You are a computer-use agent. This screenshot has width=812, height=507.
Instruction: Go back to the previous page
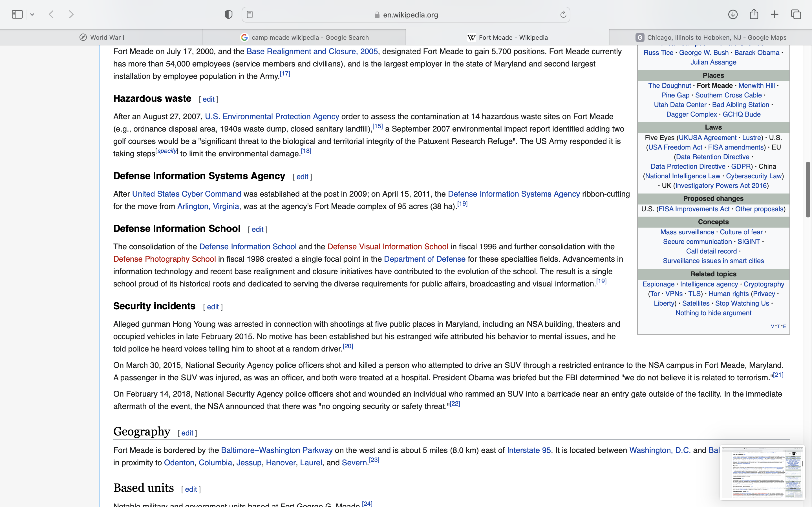click(x=51, y=14)
